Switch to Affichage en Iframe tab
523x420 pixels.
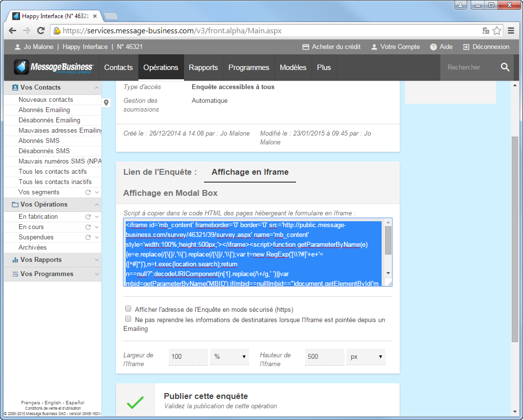pos(250,172)
